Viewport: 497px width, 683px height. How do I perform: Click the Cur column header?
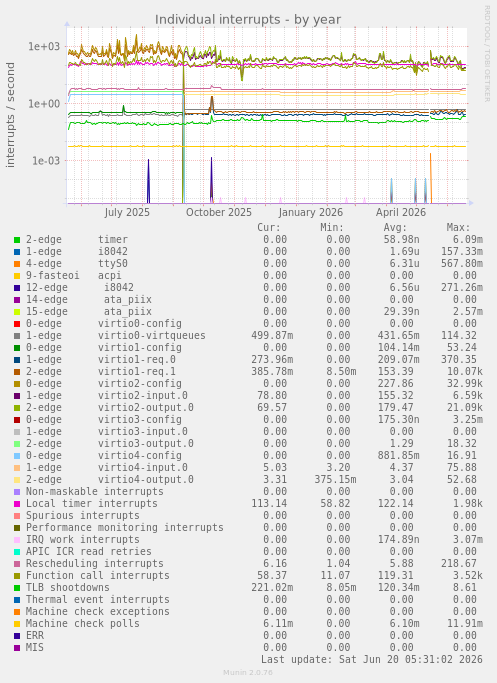point(269,227)
